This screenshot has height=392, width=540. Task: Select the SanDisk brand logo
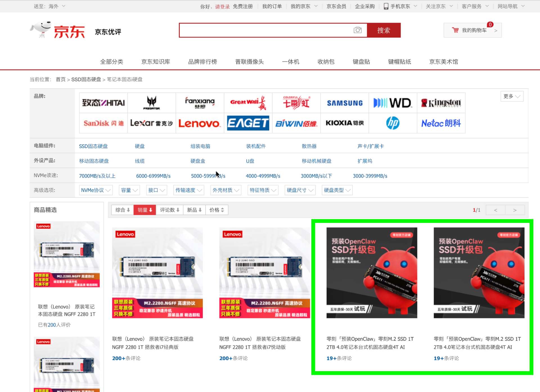click(103, 123)
